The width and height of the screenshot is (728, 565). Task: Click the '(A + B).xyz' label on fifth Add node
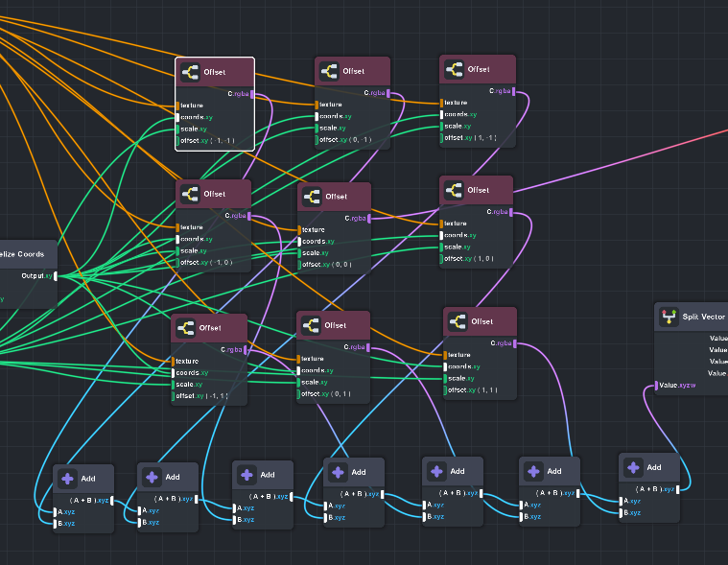point(458,493)
